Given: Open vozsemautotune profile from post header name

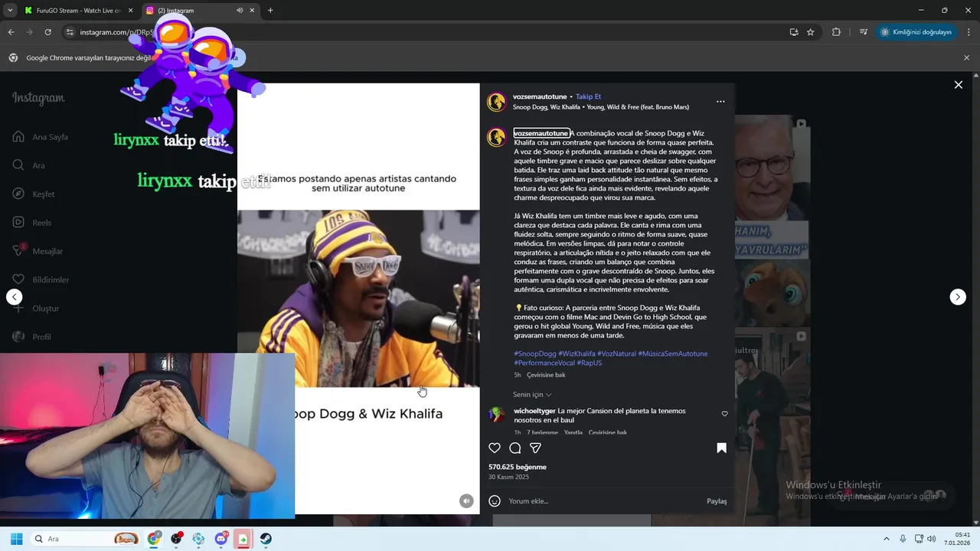Looking at the screenshot, I should (x=540, y=96).
